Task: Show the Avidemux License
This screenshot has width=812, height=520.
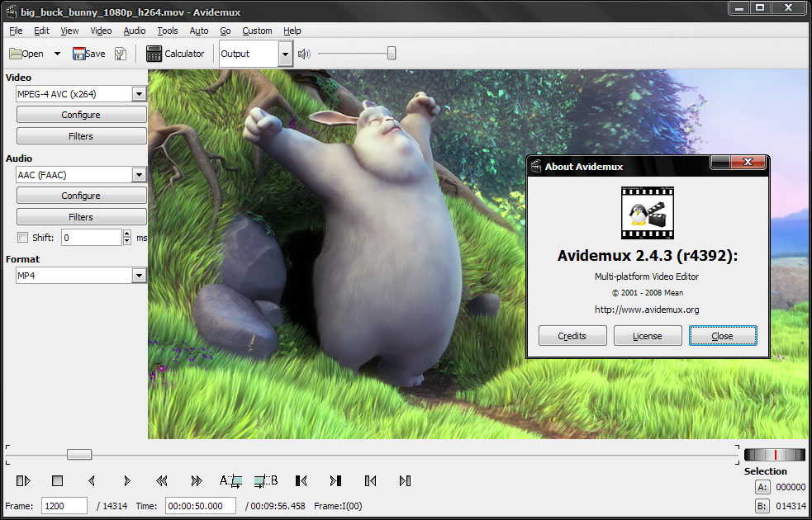Action: click(x=648, y=335)
